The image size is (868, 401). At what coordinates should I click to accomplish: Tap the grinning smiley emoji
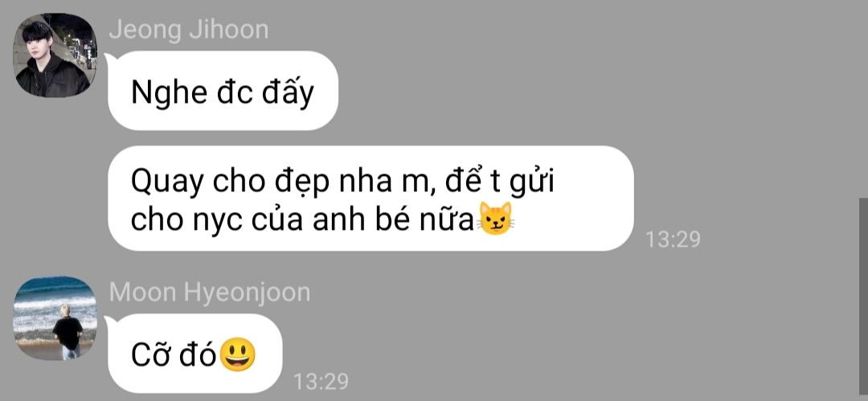coord(238,355)
